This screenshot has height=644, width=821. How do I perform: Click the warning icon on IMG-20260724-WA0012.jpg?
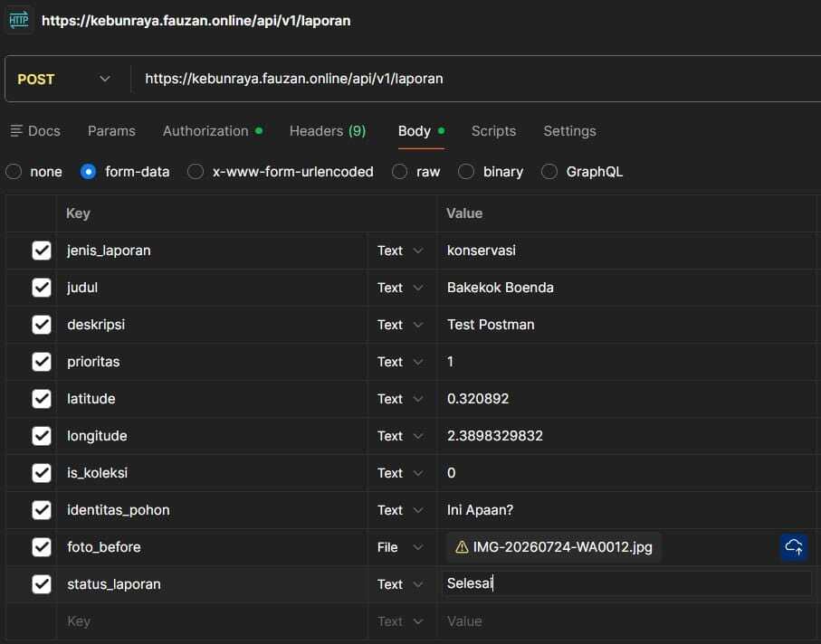click(462, 547)
